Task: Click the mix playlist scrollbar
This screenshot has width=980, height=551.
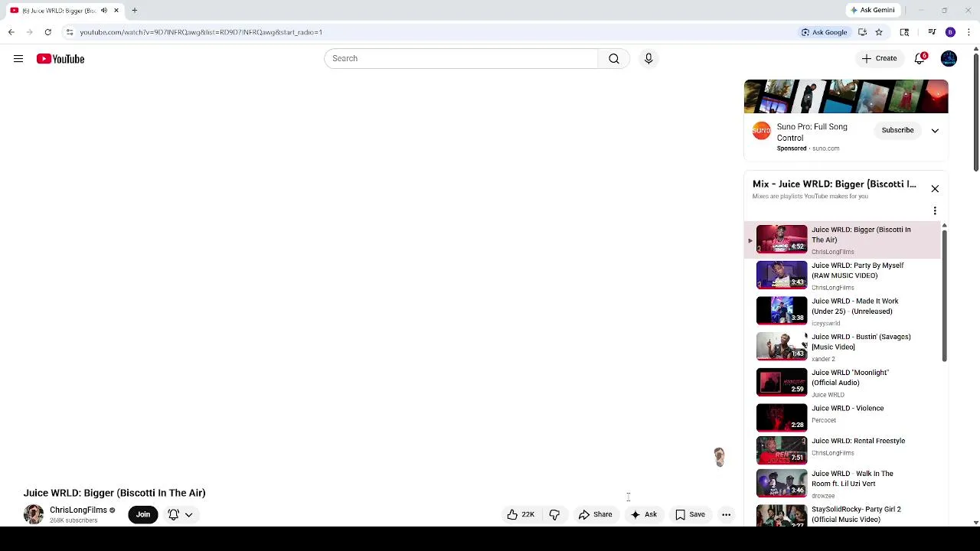Action: (944, 295)
